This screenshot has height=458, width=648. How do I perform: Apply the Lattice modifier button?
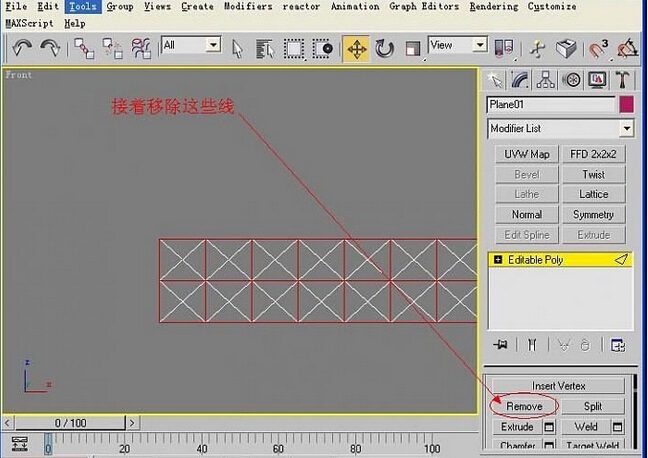(593, 194)
